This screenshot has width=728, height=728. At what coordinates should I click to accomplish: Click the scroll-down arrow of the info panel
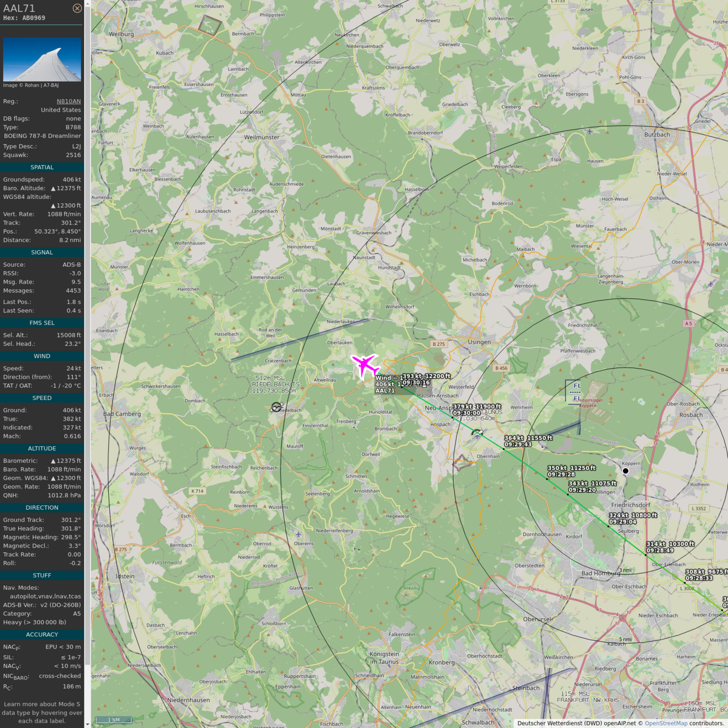87,724
